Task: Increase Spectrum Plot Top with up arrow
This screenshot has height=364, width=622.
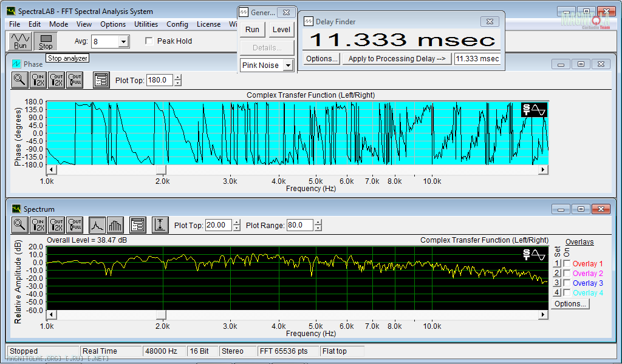Action: 237,223
